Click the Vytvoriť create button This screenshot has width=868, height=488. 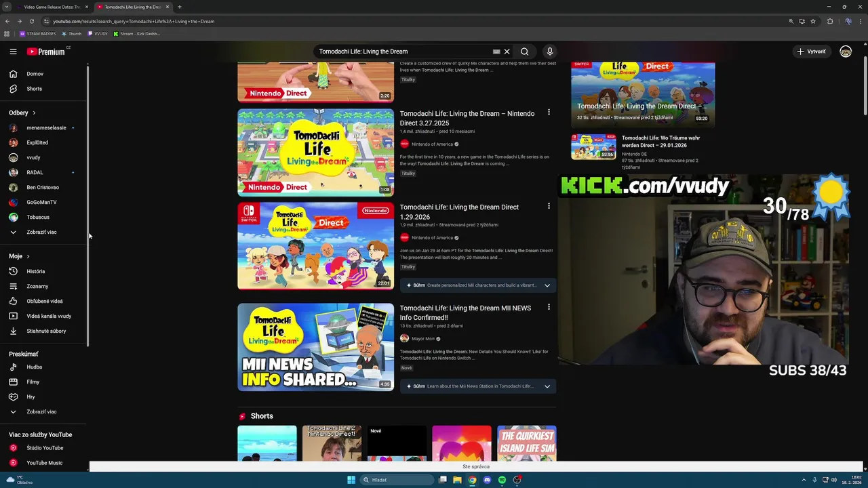[x=811, y=52]
